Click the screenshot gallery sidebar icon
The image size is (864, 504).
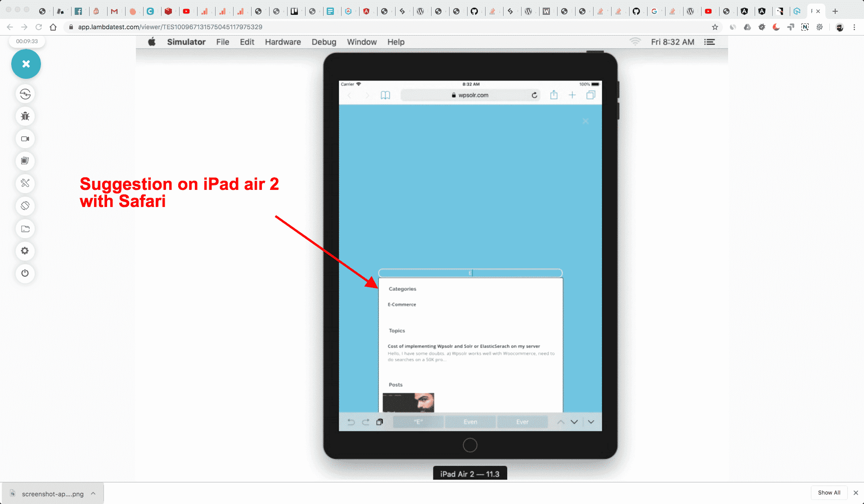tap(25, 161)
